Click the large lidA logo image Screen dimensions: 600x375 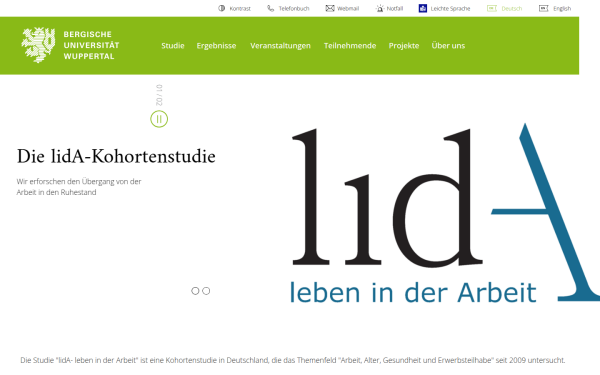444,213
